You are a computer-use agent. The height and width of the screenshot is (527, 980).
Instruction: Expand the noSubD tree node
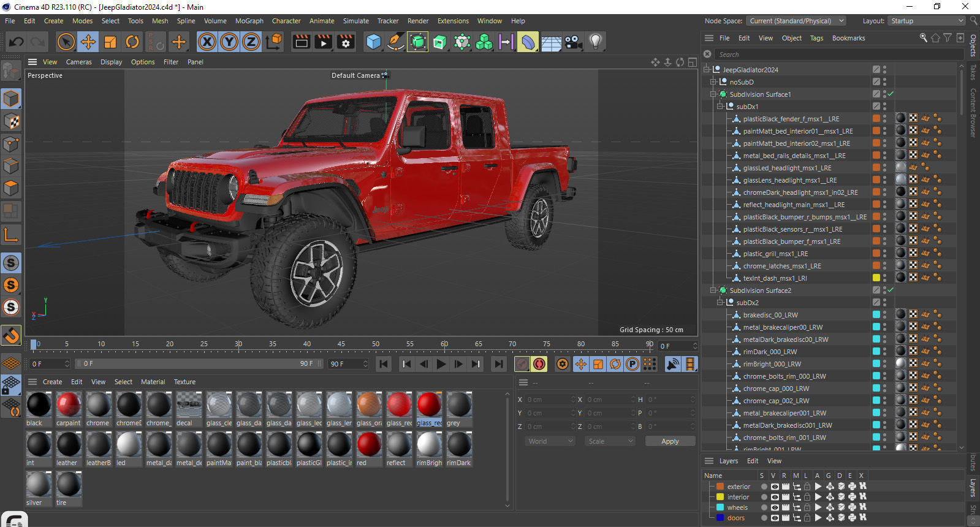point(713,82)
